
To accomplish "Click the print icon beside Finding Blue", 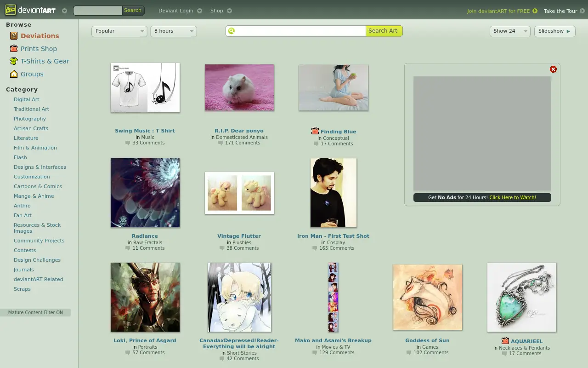I will point(315,131).
